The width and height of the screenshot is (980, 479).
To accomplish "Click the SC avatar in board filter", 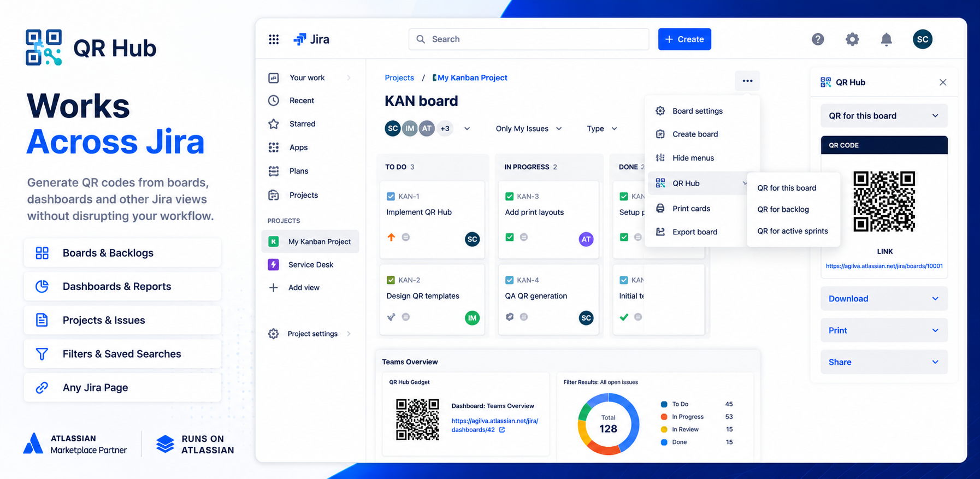I will 393,129.
